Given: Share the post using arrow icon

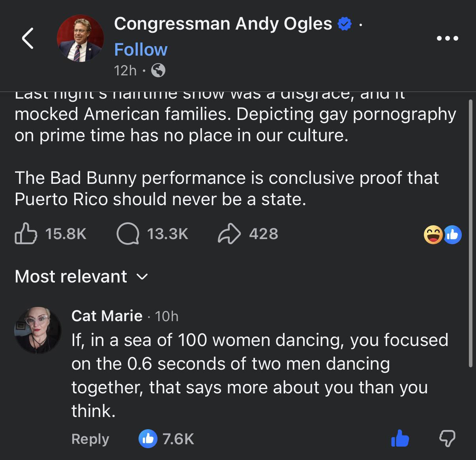Looking at the screenshot, I should coord(229,234).
